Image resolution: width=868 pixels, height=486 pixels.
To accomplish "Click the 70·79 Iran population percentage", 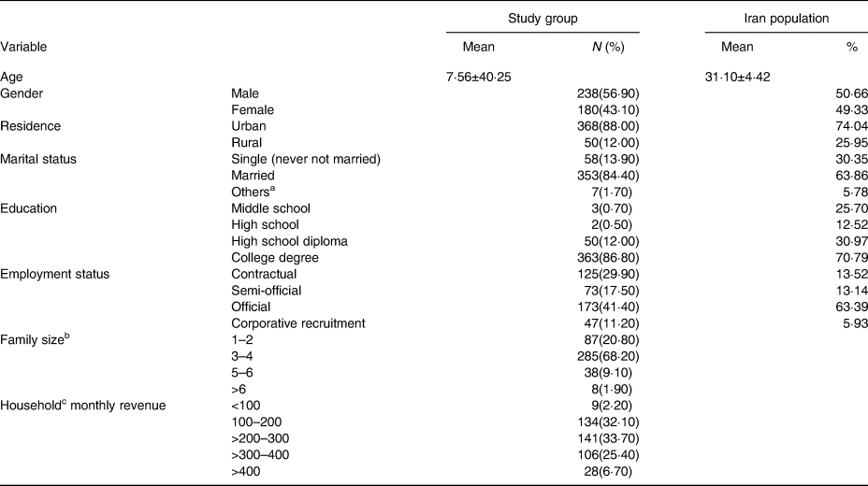I will point(841,257).
